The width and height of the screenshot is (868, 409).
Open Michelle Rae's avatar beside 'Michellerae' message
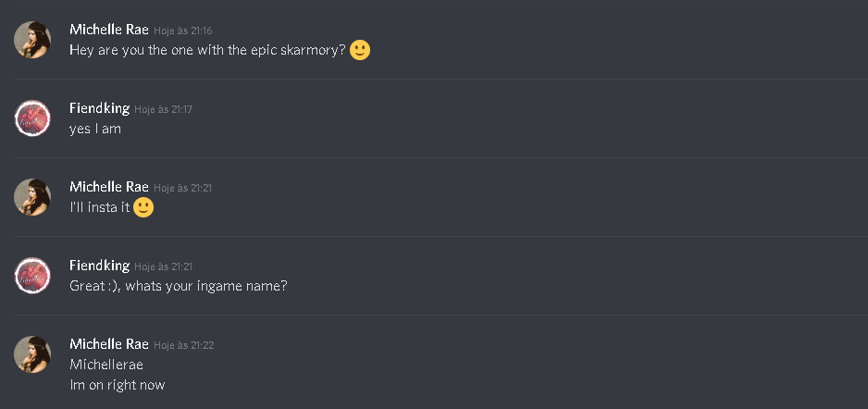32,354
